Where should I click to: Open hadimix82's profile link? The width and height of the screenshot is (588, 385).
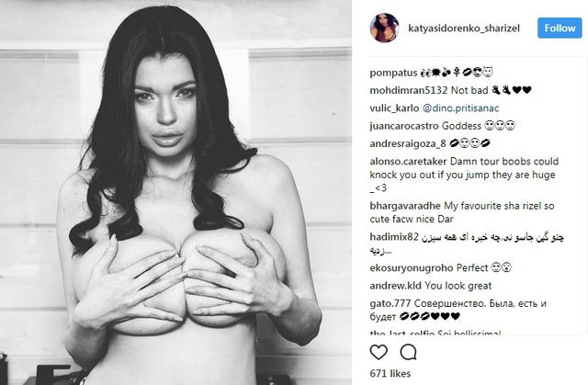[x=394, y=237]
